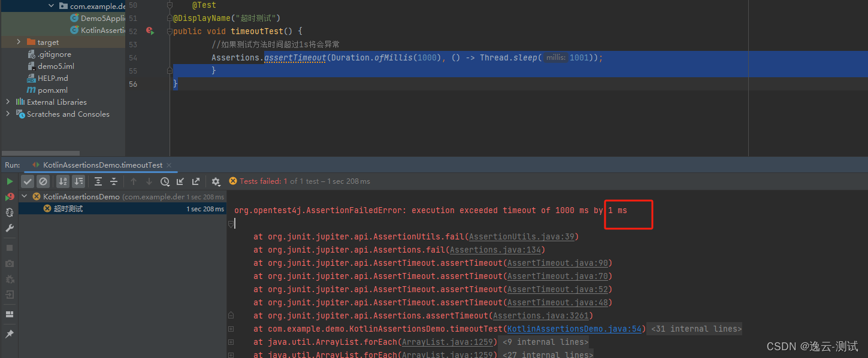
Task: Collapse the KotlinAssertionsDemo test group
Action: click(x=25, y=196)
